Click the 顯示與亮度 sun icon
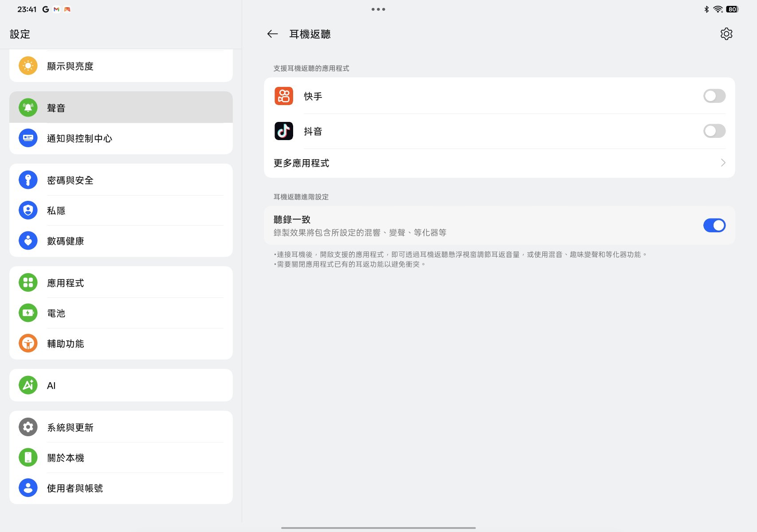The height and width of the screenshot is (532, 757). click(x=28, y=66)
